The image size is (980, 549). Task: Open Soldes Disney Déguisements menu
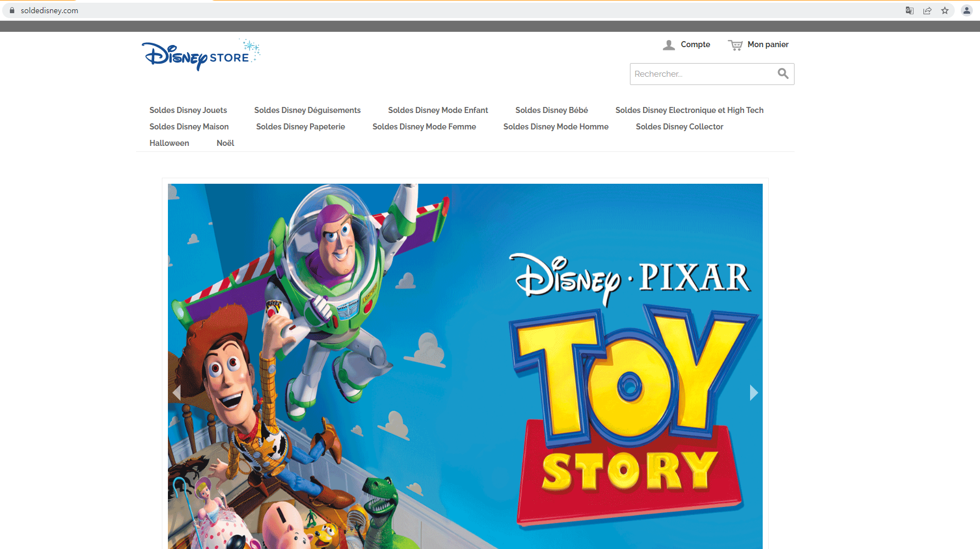307,110
